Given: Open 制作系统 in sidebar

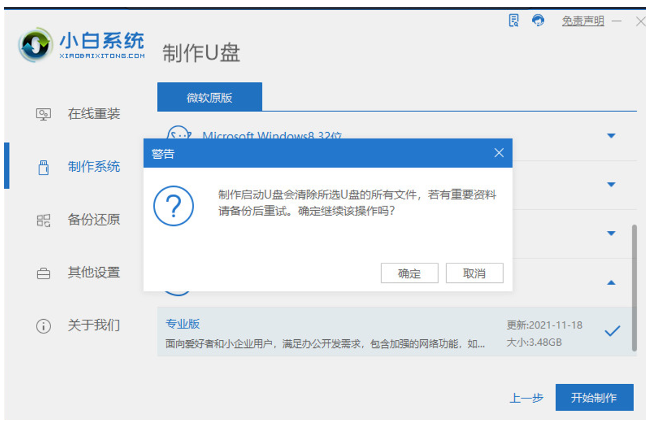Looking at the screenshot, I should tap(94, 166).
